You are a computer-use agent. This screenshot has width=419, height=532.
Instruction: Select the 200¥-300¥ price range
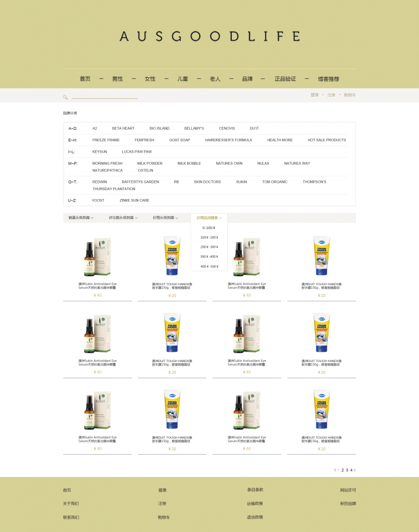[x=209, y=247]
